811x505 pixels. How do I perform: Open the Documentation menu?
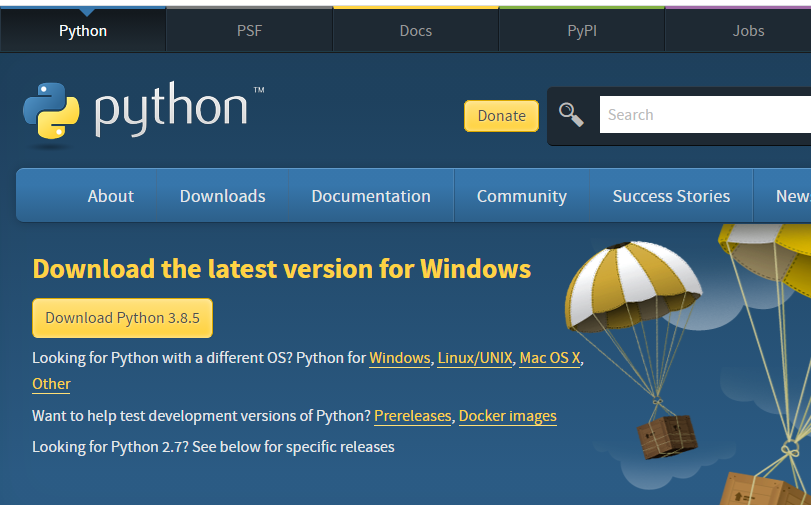tap(371, 196)
